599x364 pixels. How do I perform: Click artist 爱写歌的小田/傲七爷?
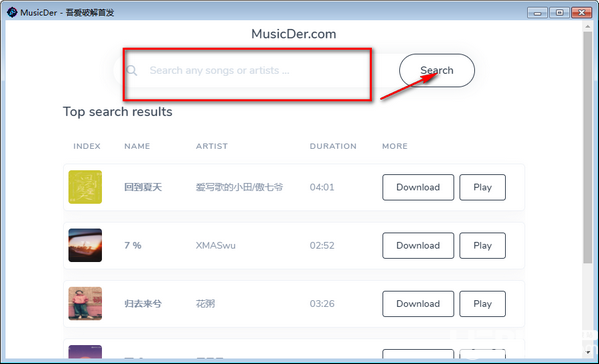[x=240, y=187]
